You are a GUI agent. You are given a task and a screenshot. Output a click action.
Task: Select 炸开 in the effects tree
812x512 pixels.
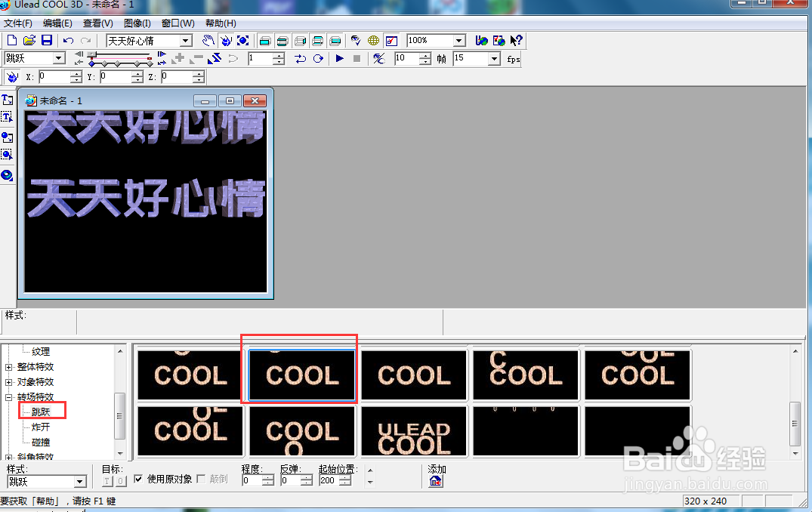41,427
